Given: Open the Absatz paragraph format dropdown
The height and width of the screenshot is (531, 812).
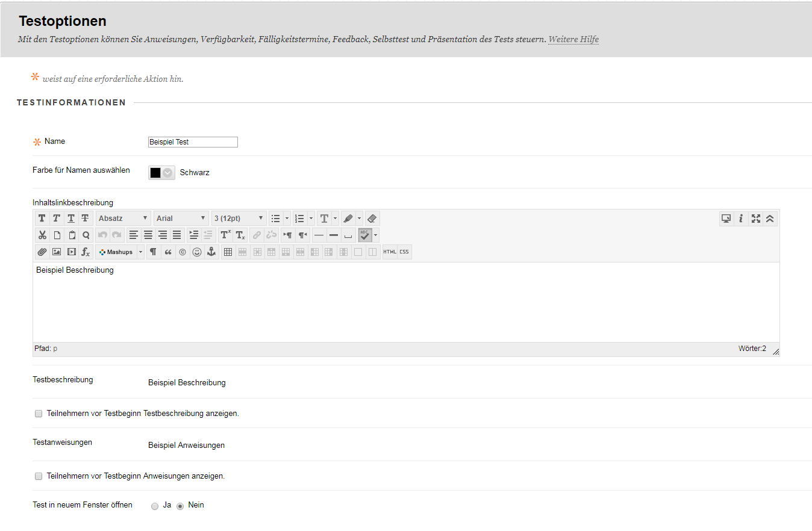Looking at the screenshot, I should 123,219.
